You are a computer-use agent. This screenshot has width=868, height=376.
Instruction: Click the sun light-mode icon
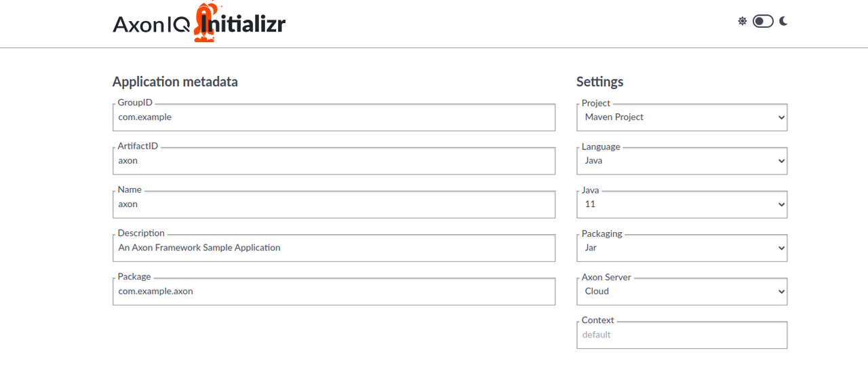743,21
